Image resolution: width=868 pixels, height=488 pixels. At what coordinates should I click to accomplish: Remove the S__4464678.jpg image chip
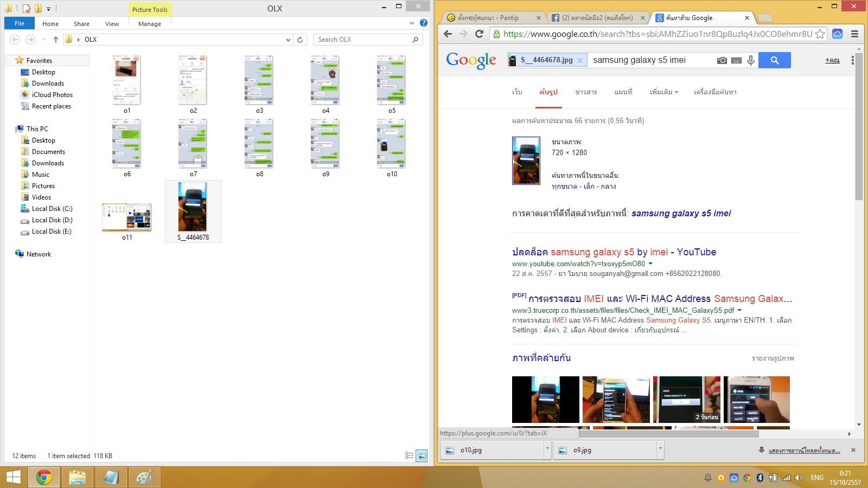pyautogui.click(x=579, y=60)
